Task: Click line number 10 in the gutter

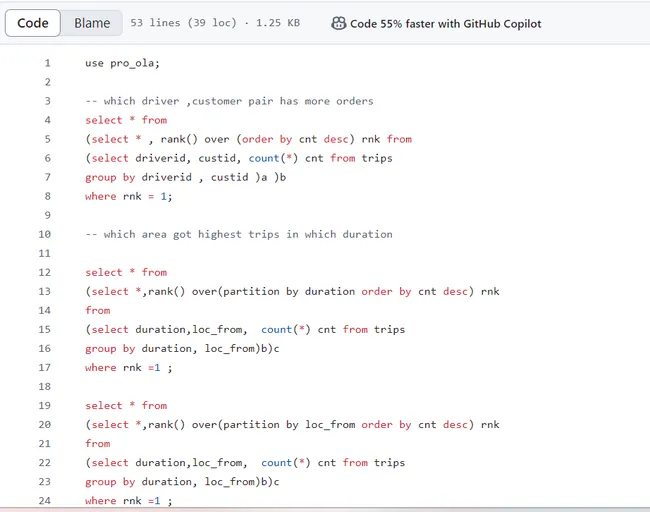Action: [x=44, y=234]
